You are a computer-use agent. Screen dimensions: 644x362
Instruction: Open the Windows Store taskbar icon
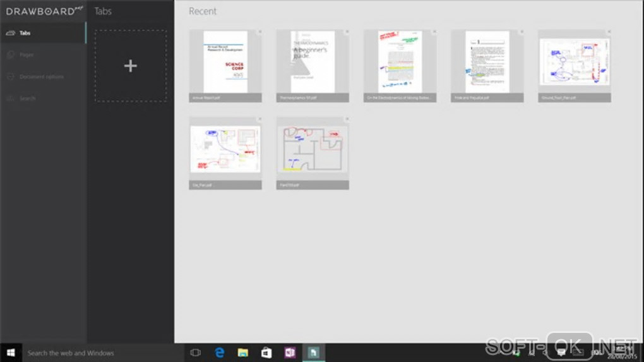(x=266, y=353)
